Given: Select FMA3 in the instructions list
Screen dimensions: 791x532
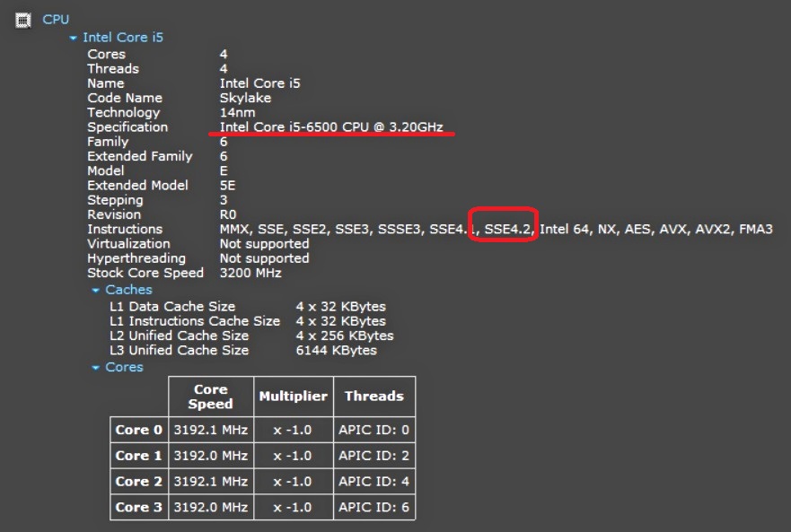Looking at the screenshot, I should (x=756, y=230).
